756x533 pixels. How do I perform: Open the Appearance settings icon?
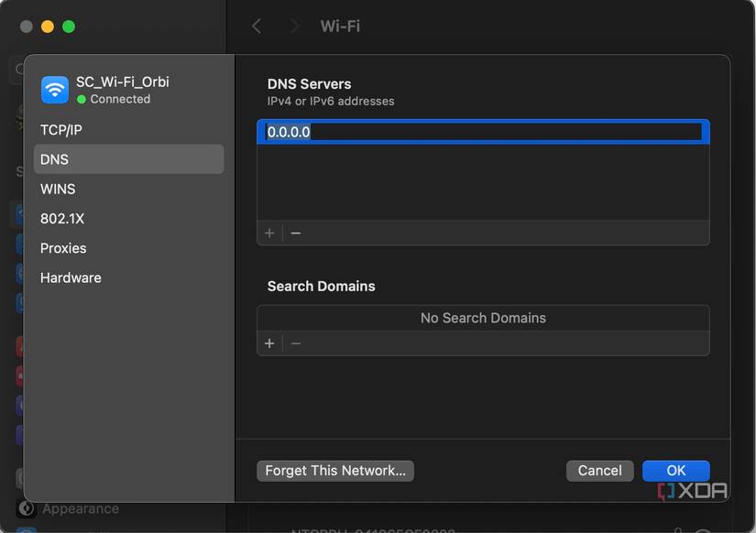[25, 508]
